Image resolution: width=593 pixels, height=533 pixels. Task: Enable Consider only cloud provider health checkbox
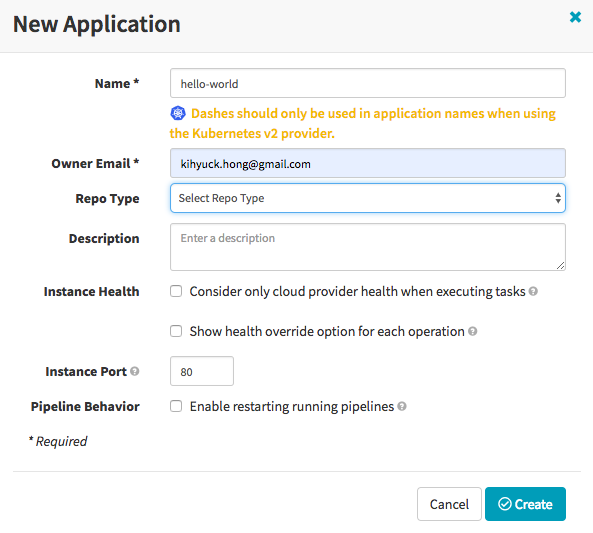tap(176, 291)
